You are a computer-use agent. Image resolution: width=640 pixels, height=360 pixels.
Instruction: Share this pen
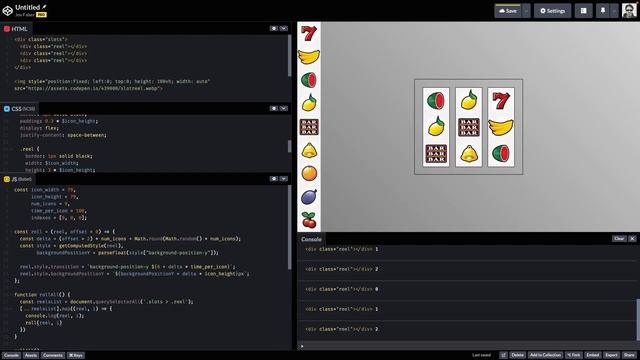click(629, 355)
